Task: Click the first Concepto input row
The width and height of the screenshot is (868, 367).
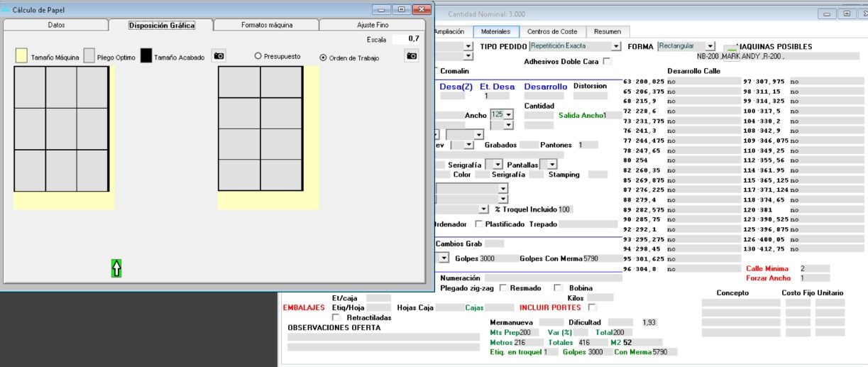Action: pos(740,302)
